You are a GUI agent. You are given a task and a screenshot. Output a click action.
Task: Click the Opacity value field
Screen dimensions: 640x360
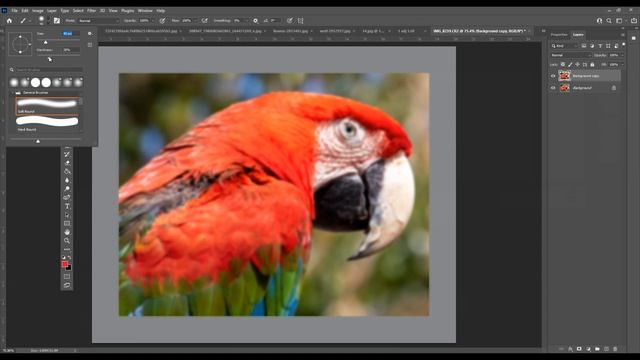click(145, 20)
